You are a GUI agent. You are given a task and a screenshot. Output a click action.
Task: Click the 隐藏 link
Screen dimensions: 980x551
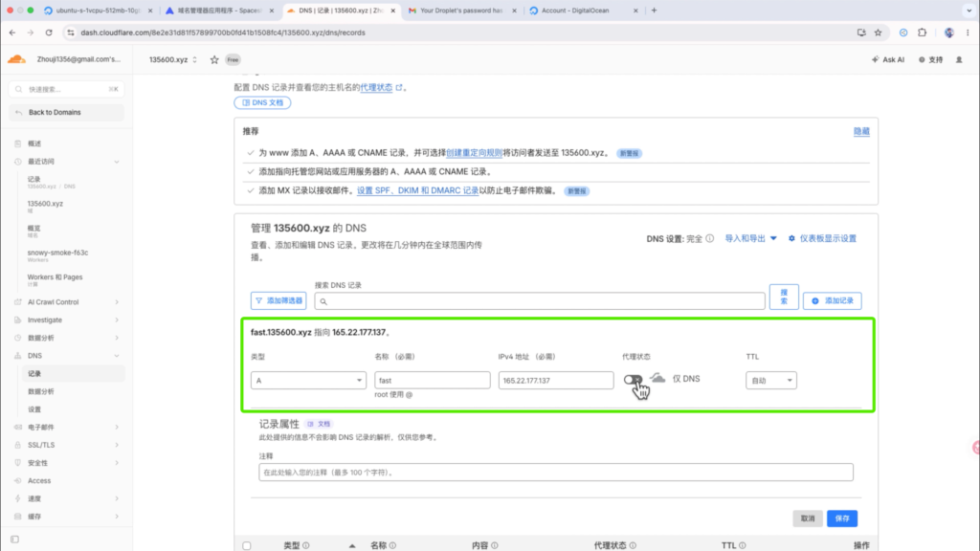pos(861,131)
